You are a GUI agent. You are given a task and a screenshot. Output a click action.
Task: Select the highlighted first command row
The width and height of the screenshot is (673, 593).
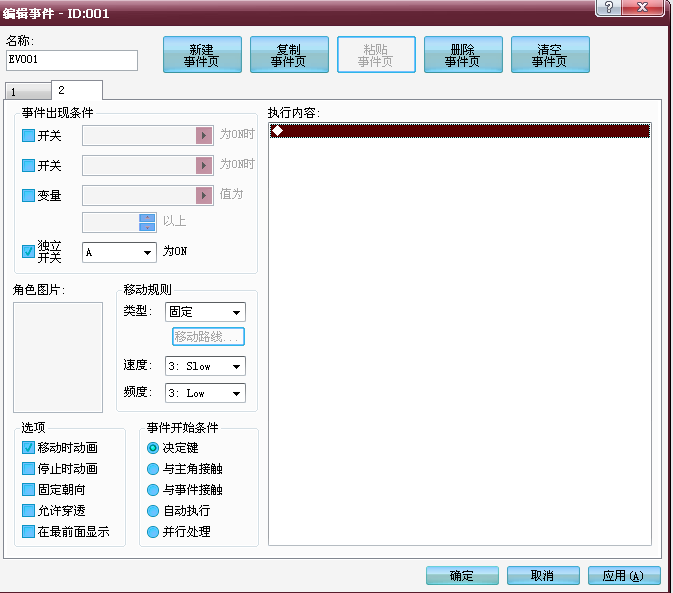460,130
